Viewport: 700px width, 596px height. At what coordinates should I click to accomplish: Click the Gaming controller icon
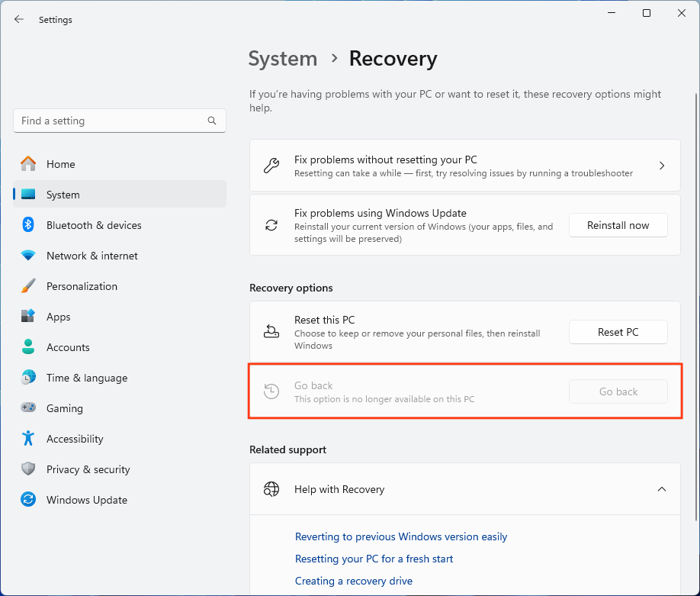click(x=28, y=408)
